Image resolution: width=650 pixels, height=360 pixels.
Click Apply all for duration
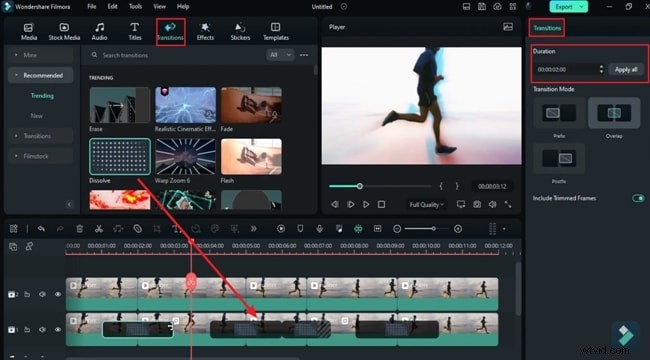(x=626, y=69)
